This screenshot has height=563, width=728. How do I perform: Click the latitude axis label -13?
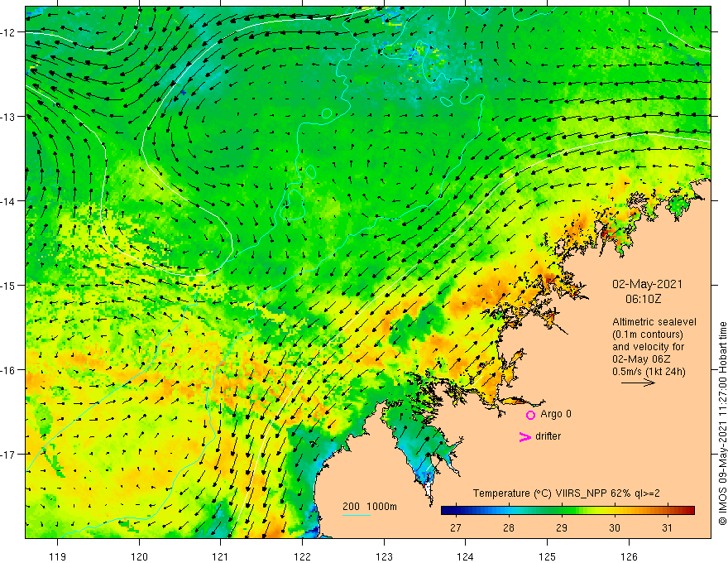(x=9, y=117)
